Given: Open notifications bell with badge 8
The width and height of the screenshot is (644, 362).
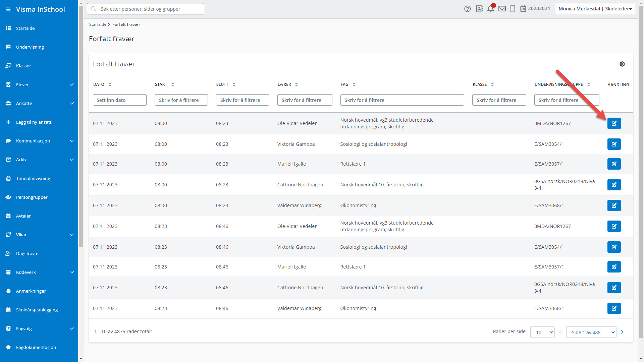Looking at the screenshot, I should [x=491, y=8].
